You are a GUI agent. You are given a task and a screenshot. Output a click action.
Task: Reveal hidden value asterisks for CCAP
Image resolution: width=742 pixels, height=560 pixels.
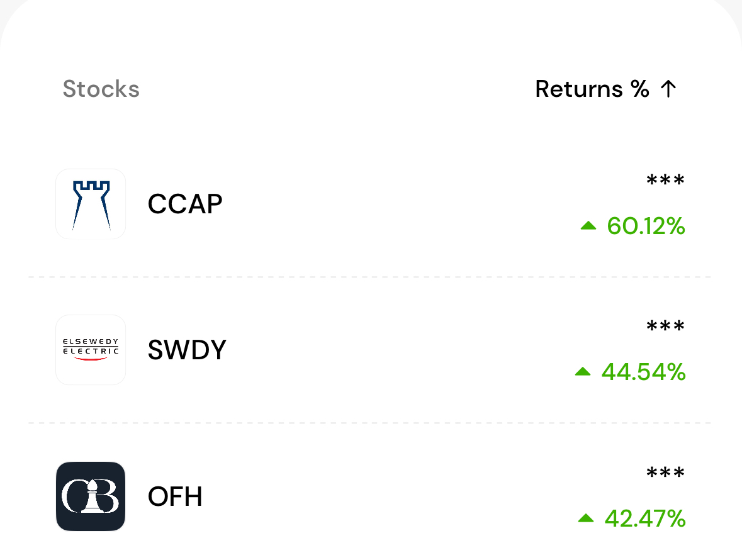click(665, 180)
